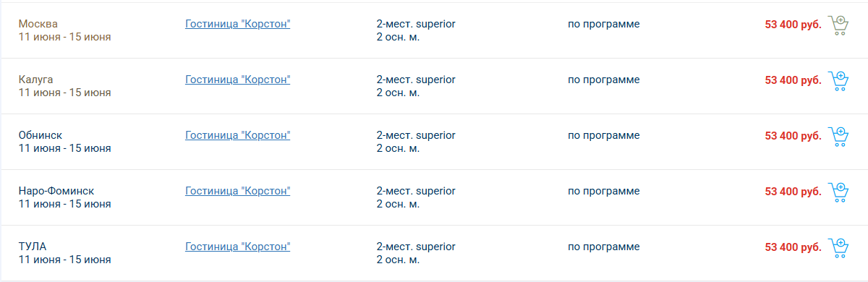Select the Москва departure city row

[x=434, y=30]
